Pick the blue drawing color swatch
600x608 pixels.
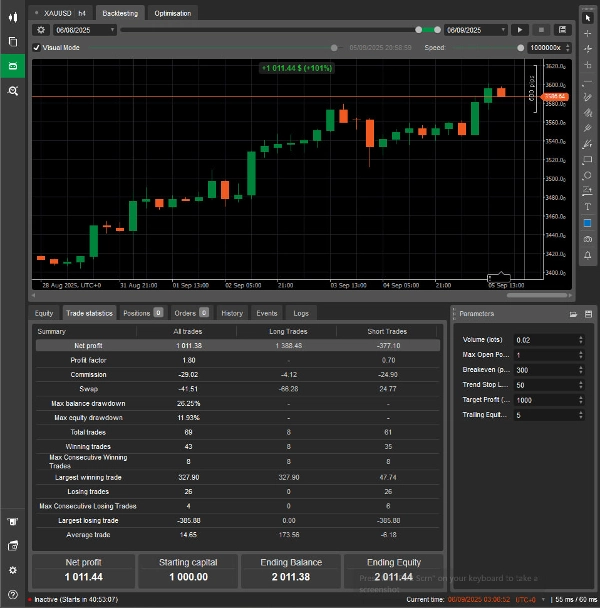[x=588, y=223]
